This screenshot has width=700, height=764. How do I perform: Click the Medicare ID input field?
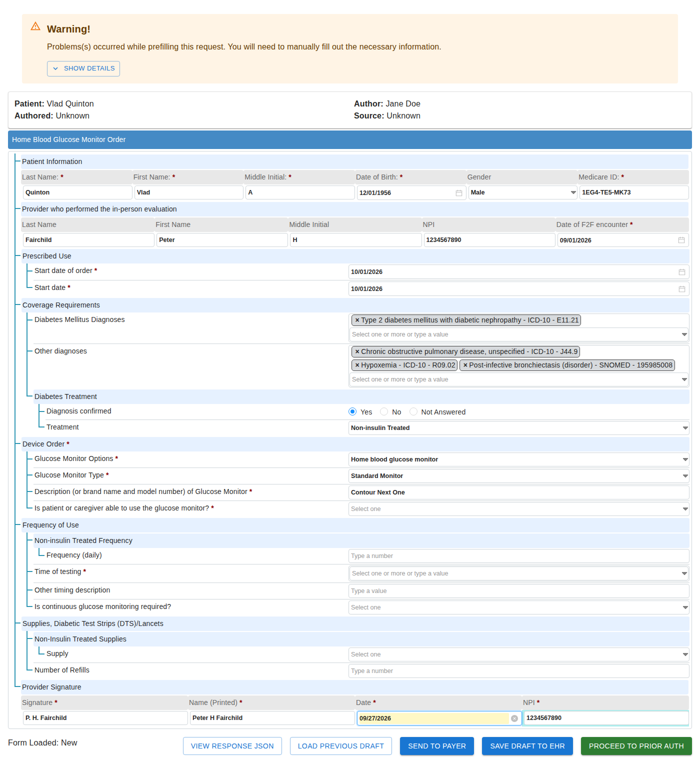tap(634, 192)
